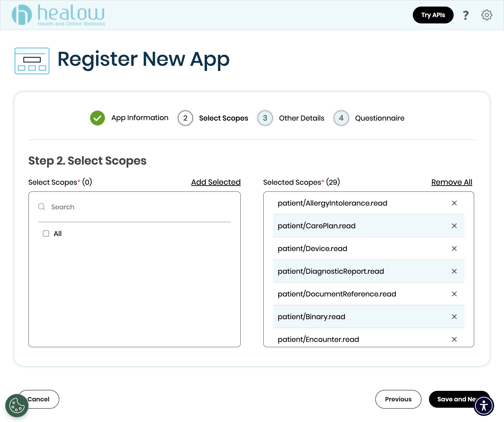Image resolution: width=504 pixels, height=422 pixels.
Task: Open the settings gear icon
Action: click(486, 15)
